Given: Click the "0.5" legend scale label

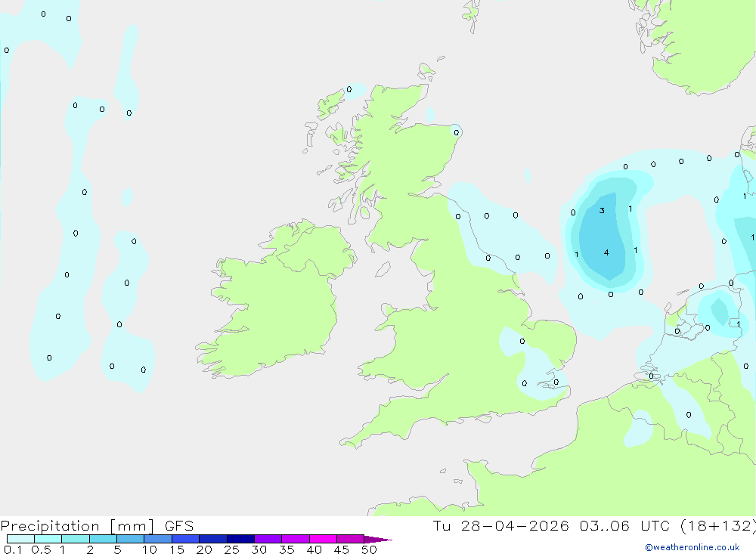Looking at the screenshot, I should click(x=41, y=549).
